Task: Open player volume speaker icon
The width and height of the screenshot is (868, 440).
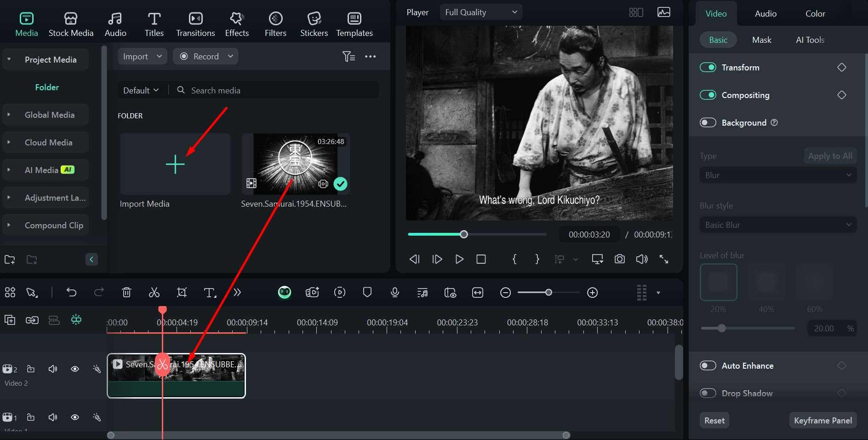Action: (642, 259)
